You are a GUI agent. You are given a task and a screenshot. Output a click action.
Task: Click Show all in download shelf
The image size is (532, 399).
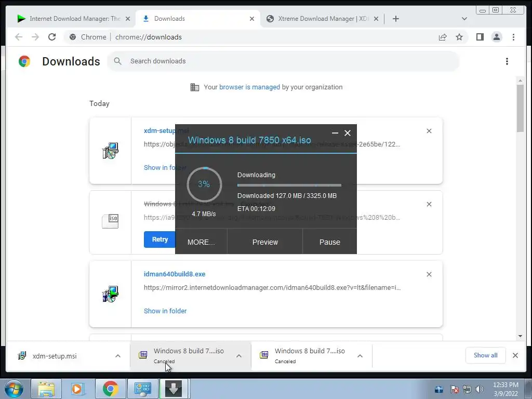pos(486,355)
